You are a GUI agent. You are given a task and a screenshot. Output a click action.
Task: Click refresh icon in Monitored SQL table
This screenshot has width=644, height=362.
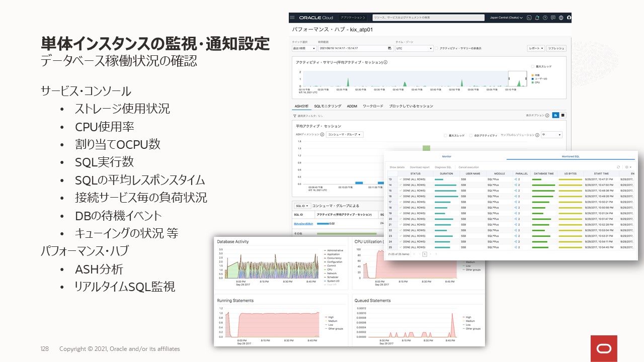click(x=618, y=167)
